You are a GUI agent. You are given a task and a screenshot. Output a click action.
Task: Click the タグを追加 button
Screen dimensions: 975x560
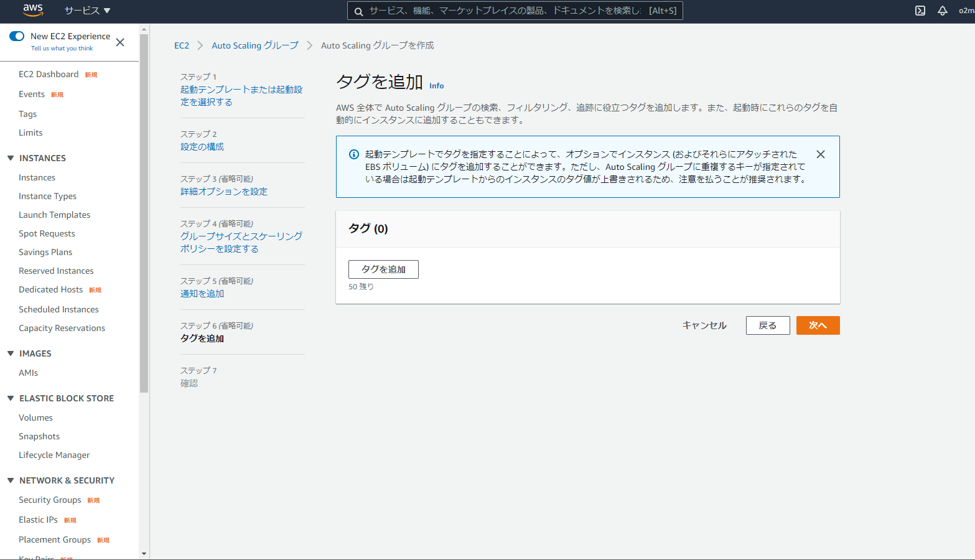coord(383,269)
